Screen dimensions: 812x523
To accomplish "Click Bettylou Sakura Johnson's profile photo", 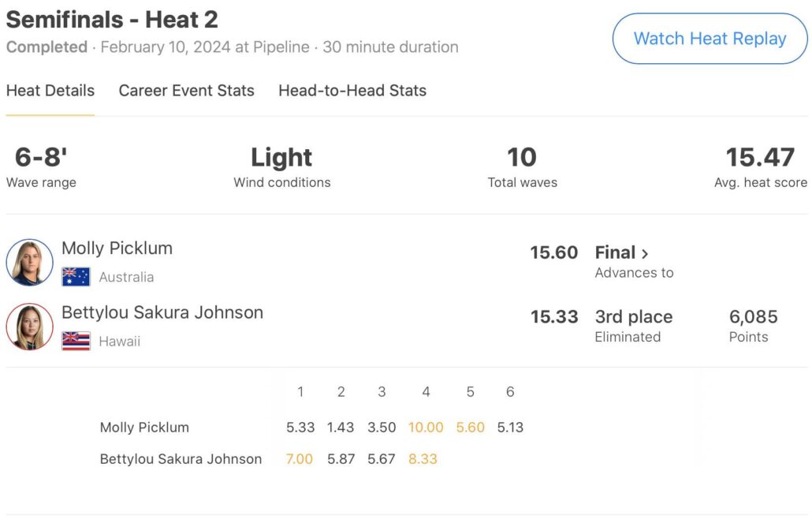I will (x=30, y=327).
